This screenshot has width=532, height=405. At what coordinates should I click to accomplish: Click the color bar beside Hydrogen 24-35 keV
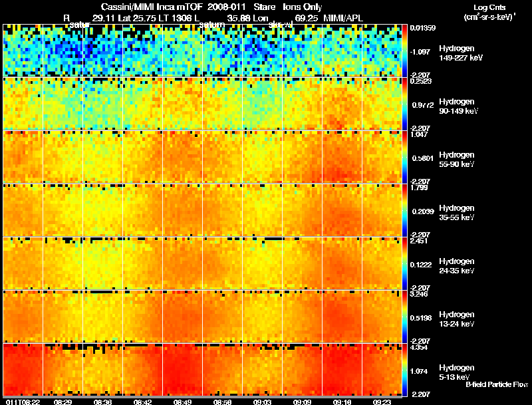[404, 263]
